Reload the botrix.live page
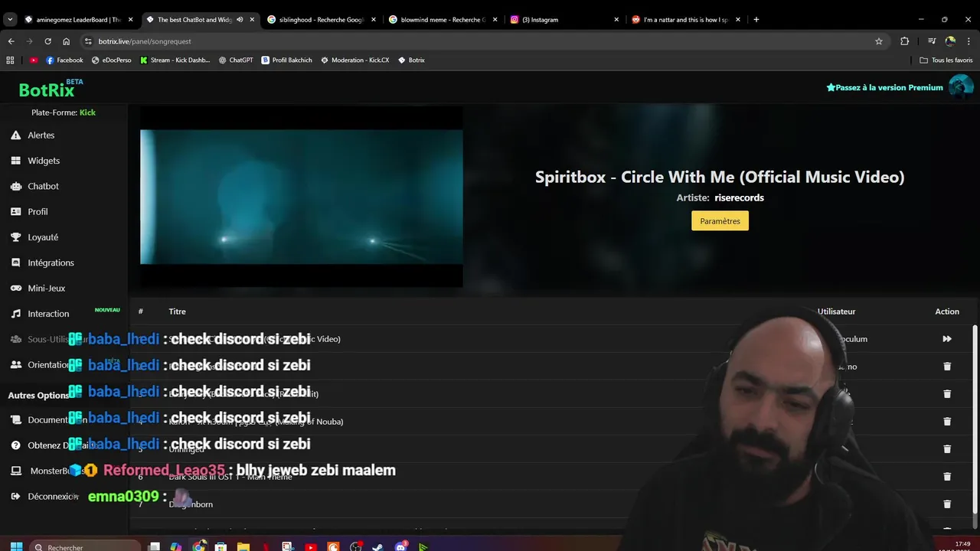Viewport: 980px width, 551px height. 47,41
